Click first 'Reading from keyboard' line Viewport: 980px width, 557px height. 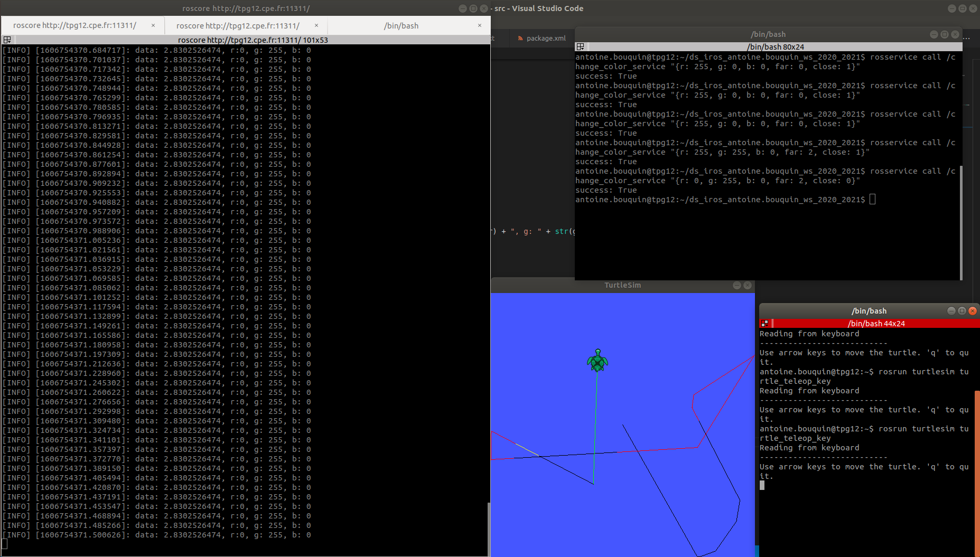pos(809,334)
